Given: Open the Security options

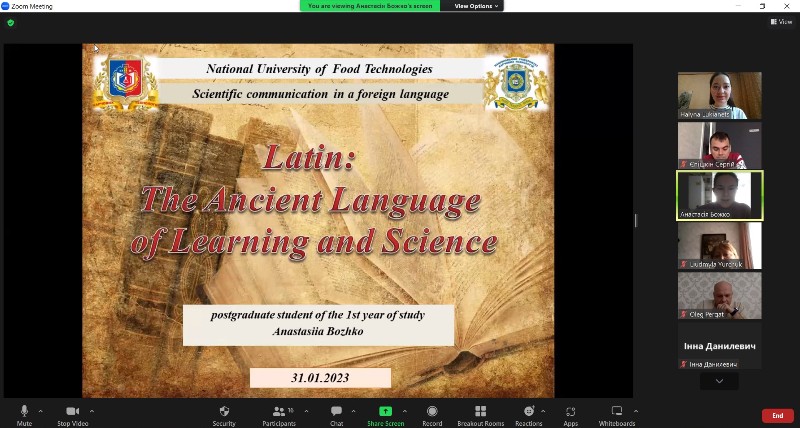Looking at the screenshot, I should [x=224, y=413].
